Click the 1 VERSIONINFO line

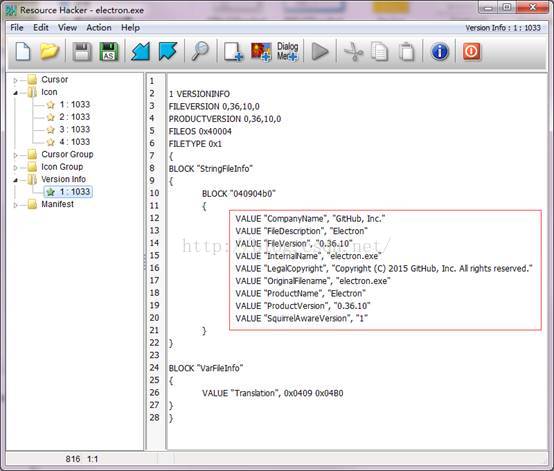[199, 94]
